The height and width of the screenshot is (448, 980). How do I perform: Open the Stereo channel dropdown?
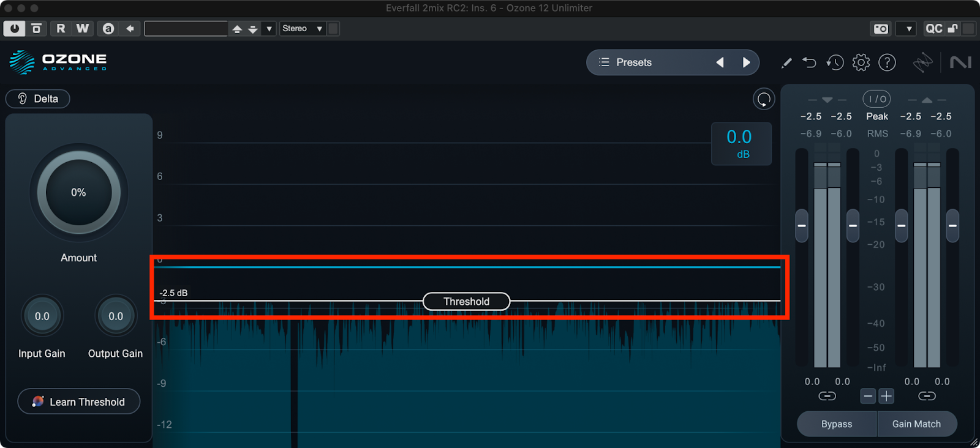(x=302, y=29)
